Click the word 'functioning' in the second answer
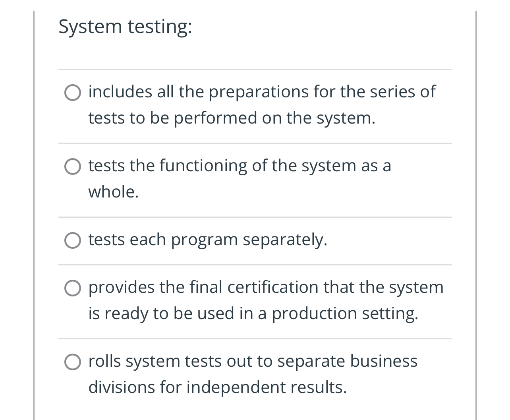This screenshot has height=420, width=510. 203,166
